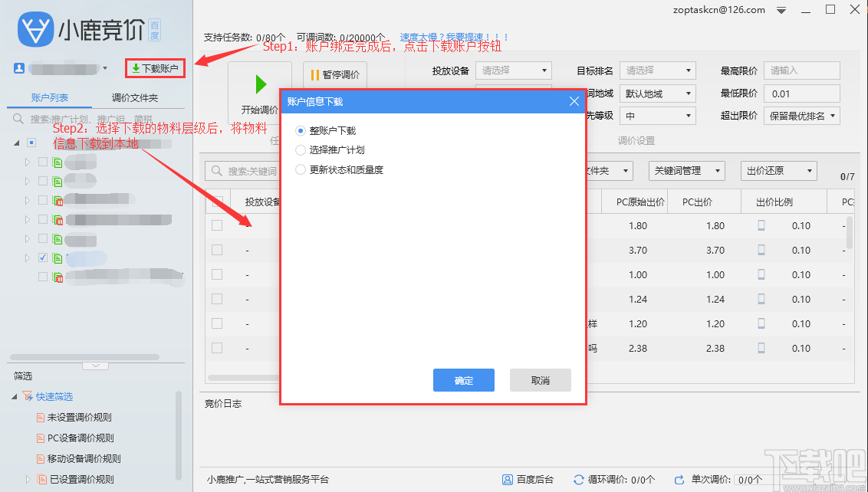Click the 暂停调价 pause icon
The width and height of the screenshot is (868, 492).
click(x=317, y=75)
